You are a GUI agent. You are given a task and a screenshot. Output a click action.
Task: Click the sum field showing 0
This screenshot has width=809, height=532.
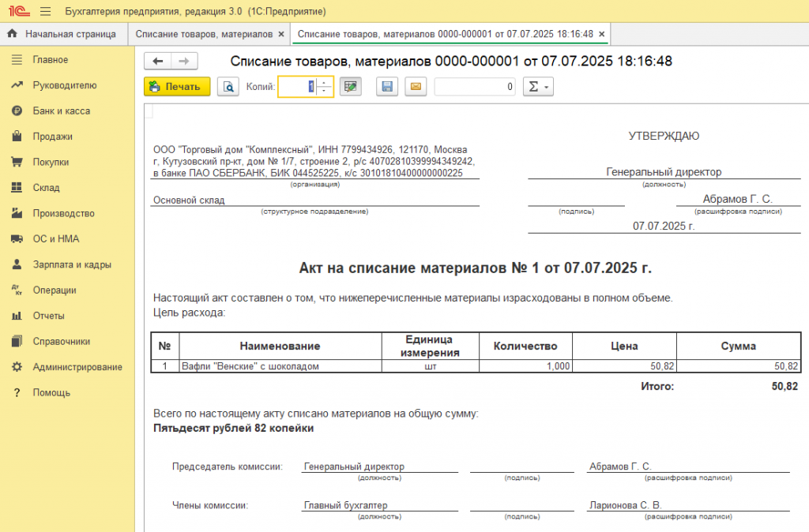coord(475,87)
